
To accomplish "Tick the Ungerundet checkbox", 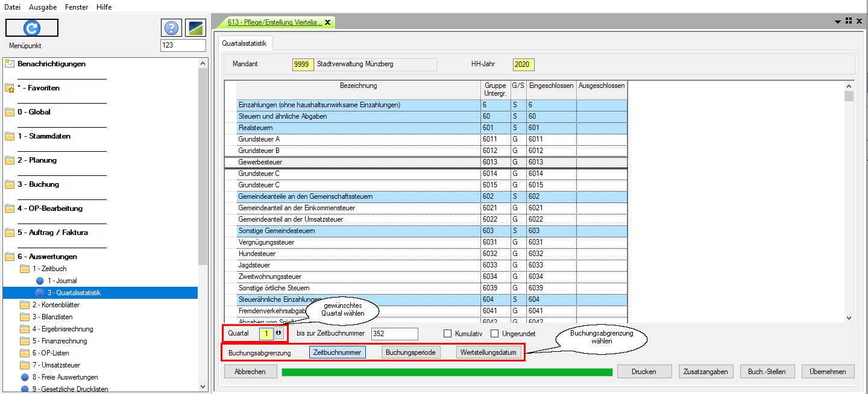I will pyautogui.click(x=494, y=333).
